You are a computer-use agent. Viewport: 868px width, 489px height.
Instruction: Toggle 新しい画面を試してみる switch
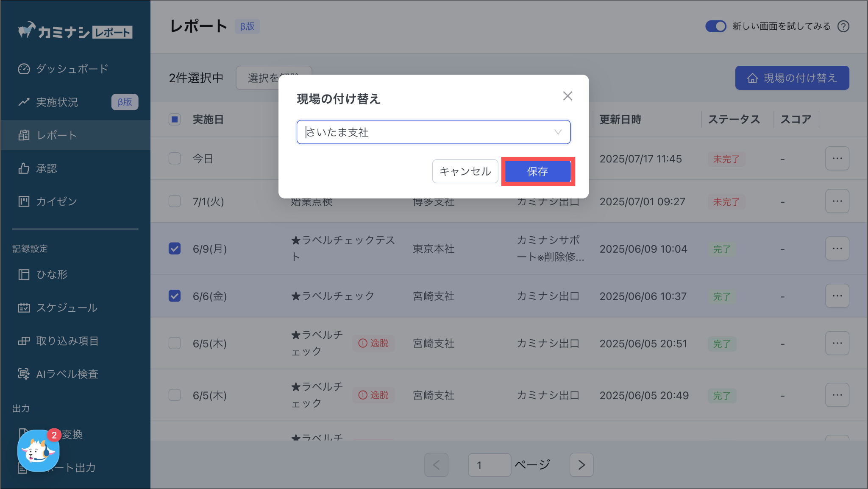click(715, 26)
